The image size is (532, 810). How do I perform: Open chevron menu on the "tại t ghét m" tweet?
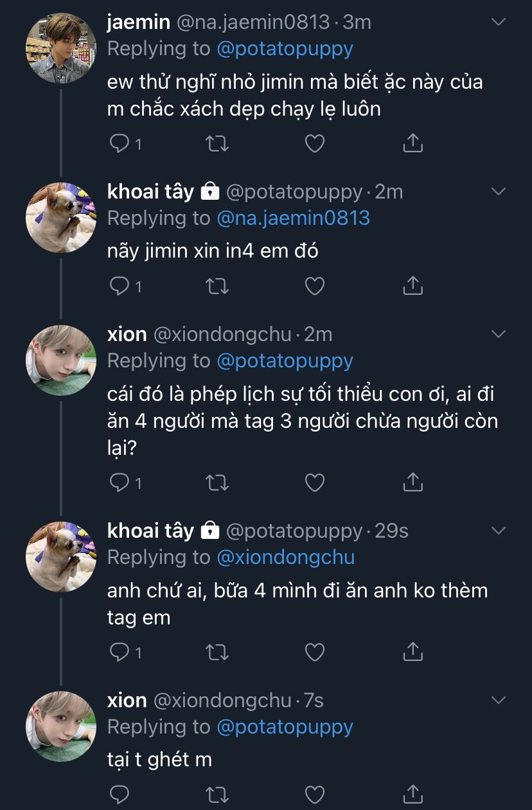(x=499, y=700)
